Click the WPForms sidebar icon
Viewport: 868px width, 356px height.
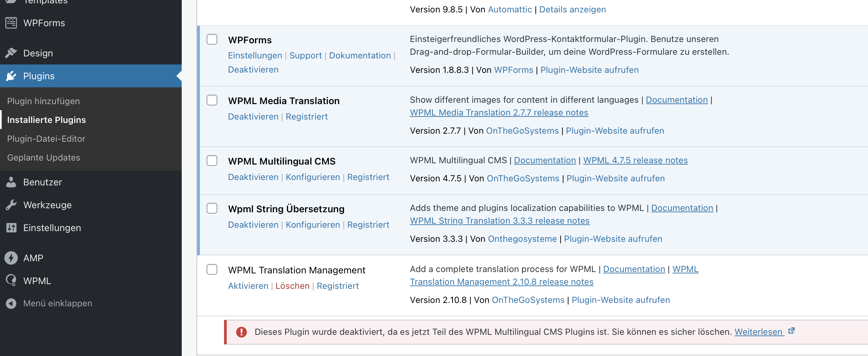[x=11, y=23]
